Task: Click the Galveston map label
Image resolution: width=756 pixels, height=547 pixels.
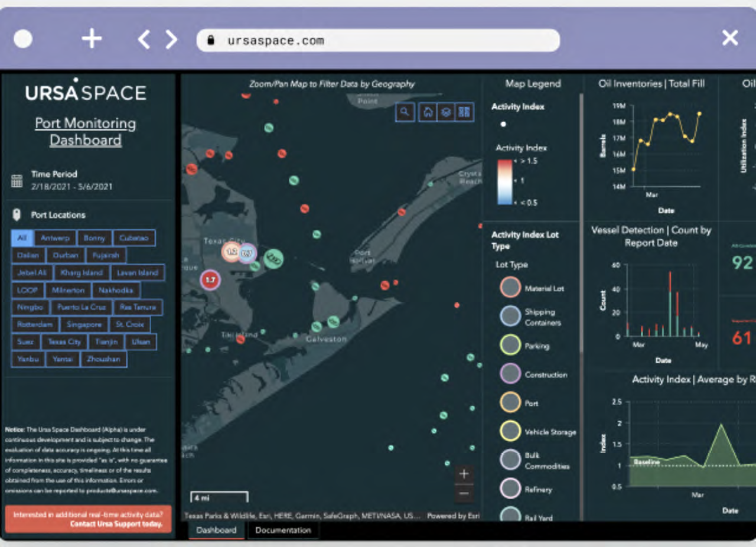Action: coord(326,339)
